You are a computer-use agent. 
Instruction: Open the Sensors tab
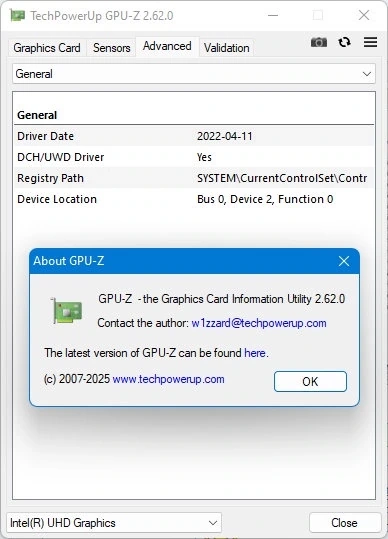tap(111, 48)
